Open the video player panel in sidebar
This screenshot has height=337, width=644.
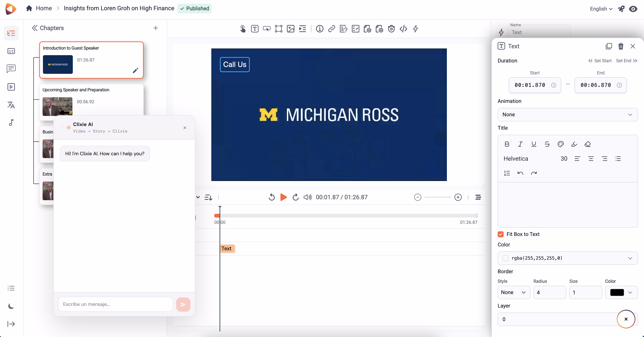pos(11,87)
